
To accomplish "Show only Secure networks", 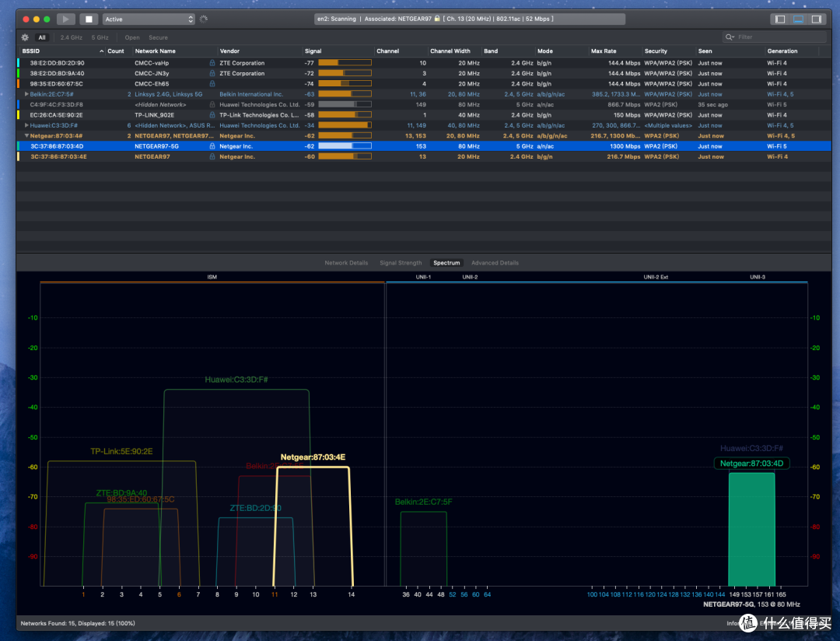I will pyautogui.click(x=158, y=37).
